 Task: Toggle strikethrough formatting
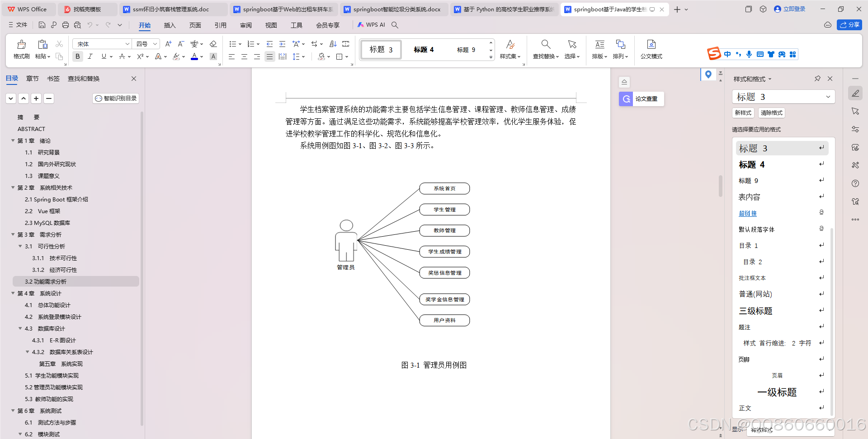pos(122,56)
